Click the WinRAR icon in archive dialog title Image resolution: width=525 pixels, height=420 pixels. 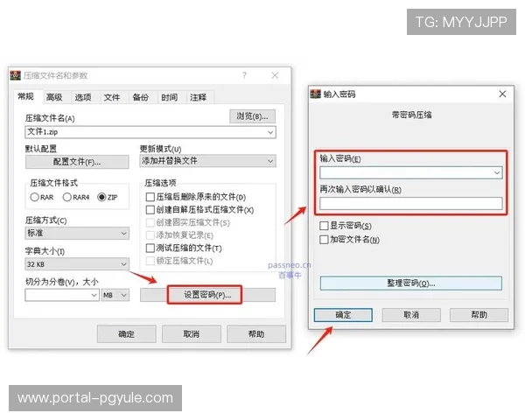[x=16, y=75]
